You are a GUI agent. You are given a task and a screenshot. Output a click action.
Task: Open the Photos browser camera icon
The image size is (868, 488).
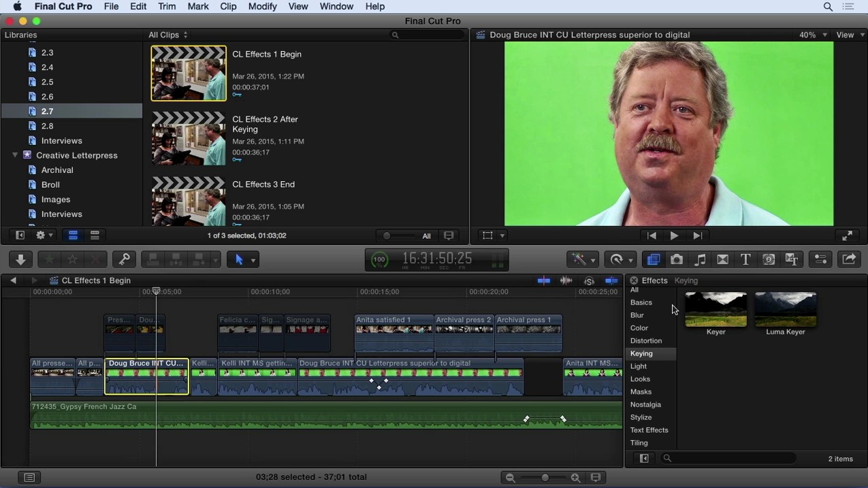click(x=677, y=259)
